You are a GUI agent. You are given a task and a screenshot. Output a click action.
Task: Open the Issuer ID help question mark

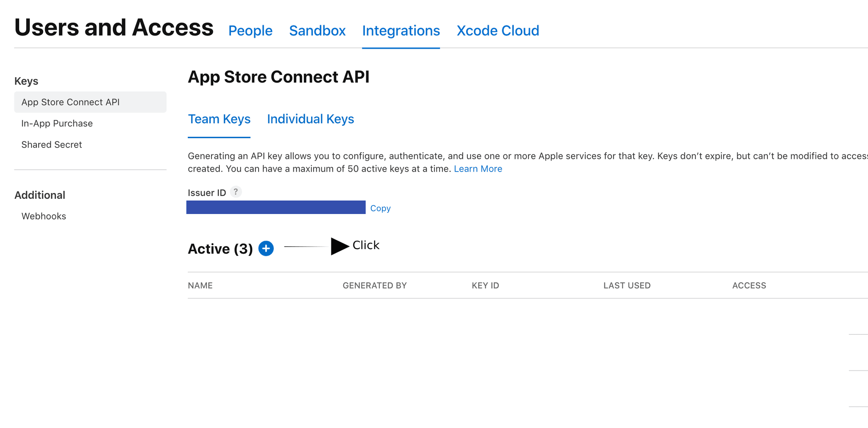point(236,192)
